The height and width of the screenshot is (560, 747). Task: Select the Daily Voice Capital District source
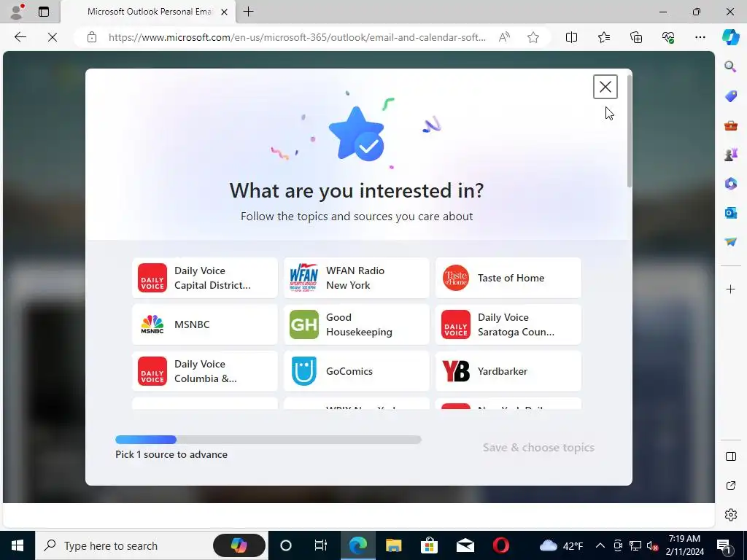pyautogui.click(x=205, y=278)
